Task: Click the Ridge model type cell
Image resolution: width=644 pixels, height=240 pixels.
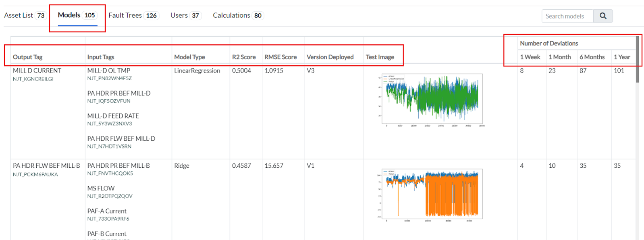Action: (x=182, y=166)
